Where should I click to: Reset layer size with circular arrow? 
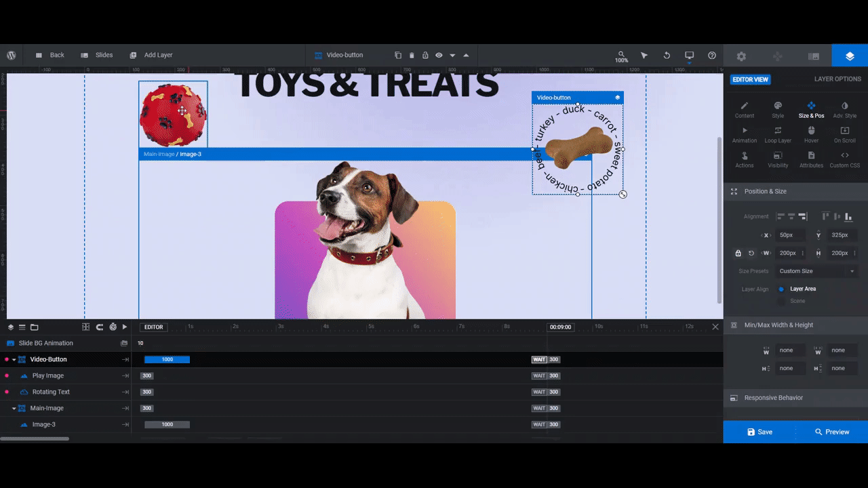click(751, 253)
